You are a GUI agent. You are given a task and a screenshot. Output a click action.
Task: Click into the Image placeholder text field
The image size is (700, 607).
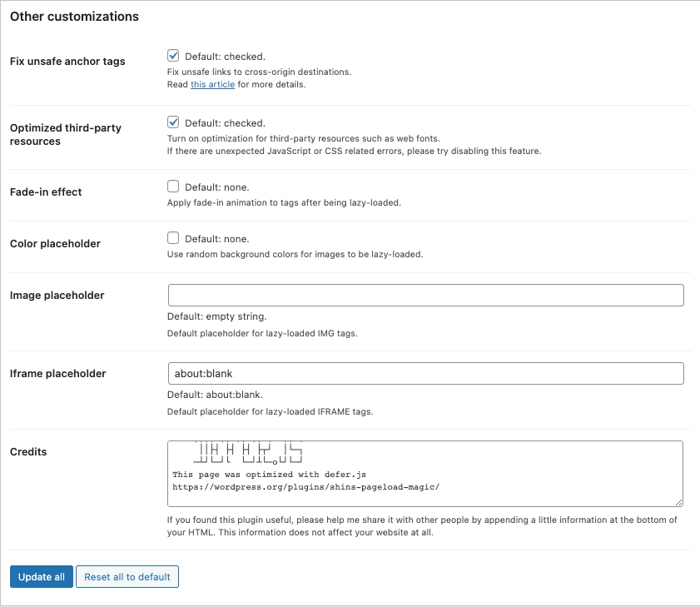[425, 296]
